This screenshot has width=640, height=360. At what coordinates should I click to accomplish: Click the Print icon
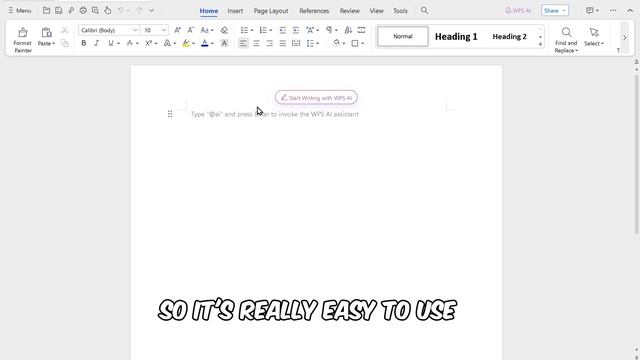coord(83,11)
